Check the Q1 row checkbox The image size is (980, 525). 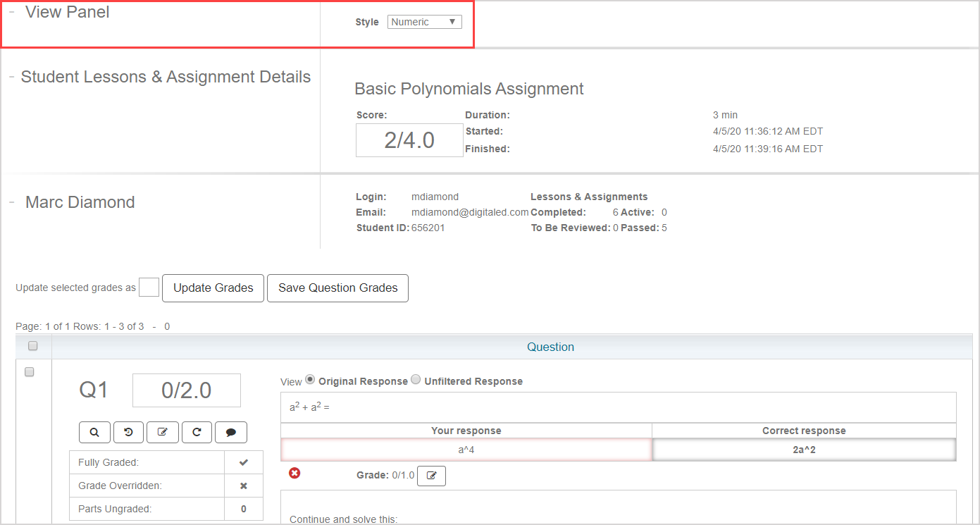(x=30, y=372)
